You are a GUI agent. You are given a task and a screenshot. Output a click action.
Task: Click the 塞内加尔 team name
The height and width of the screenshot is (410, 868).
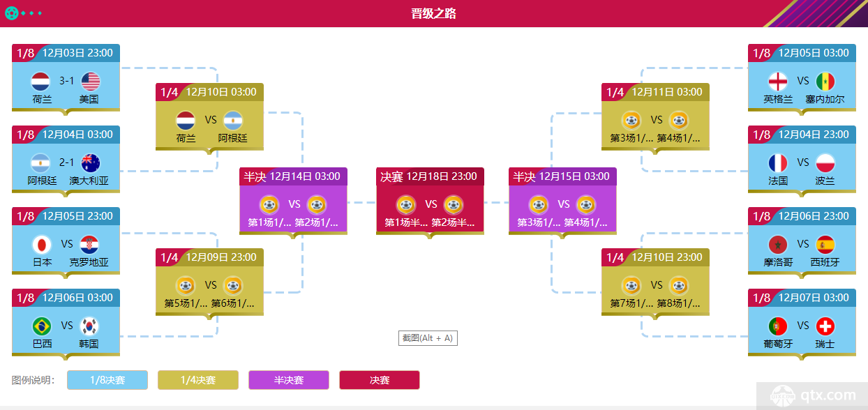(825, 100)
